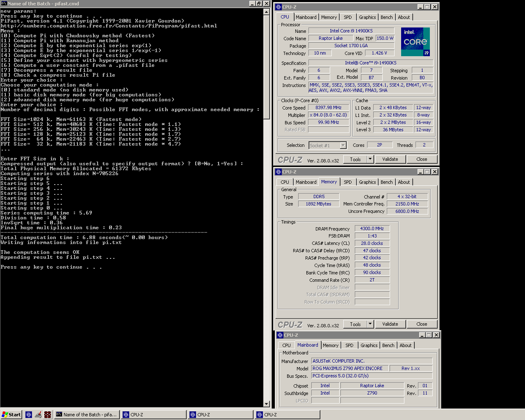Switch to Mainboard tab in the window showing Timings
The image size is (525, 420).
(306, 182)
